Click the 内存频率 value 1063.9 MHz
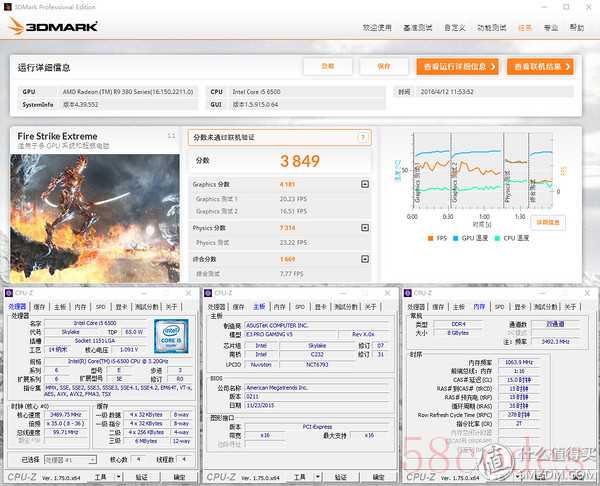 coord(519,362)
